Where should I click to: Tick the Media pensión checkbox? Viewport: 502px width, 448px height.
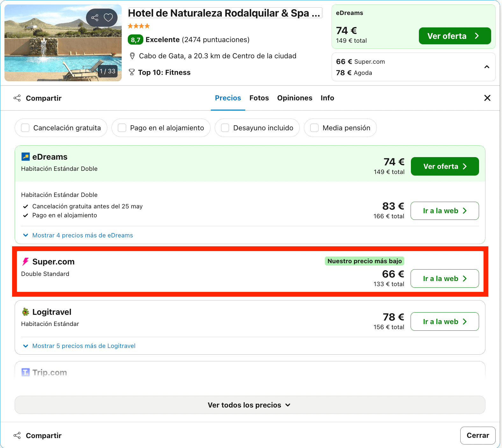click(314, 128)
